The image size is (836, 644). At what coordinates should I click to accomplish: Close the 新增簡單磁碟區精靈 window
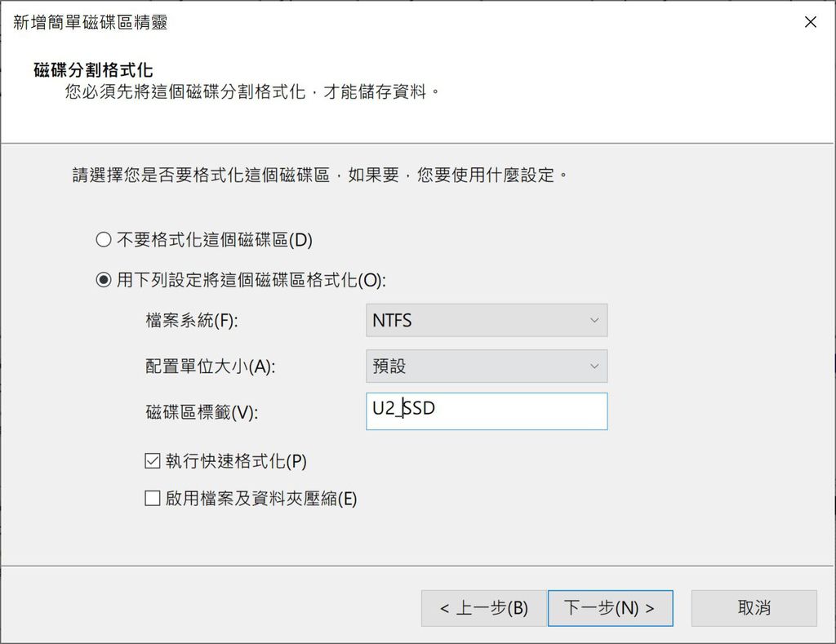(x=810, y=22)
